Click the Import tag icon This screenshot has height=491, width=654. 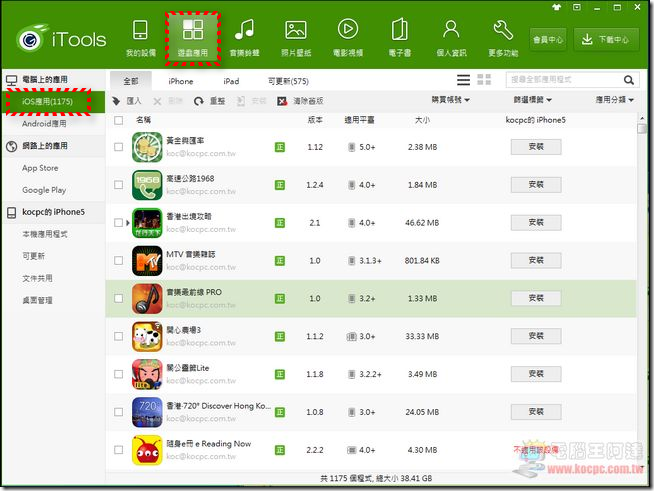tap(116, 101)
